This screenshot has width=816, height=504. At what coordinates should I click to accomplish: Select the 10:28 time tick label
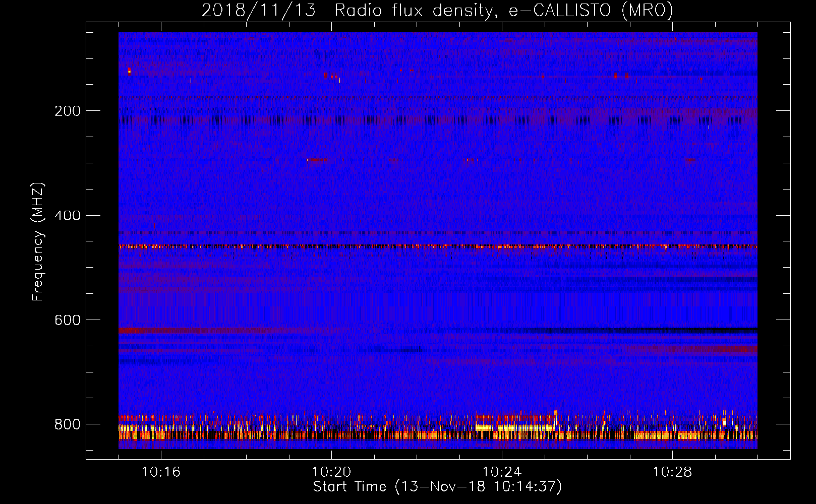(672, 472)
